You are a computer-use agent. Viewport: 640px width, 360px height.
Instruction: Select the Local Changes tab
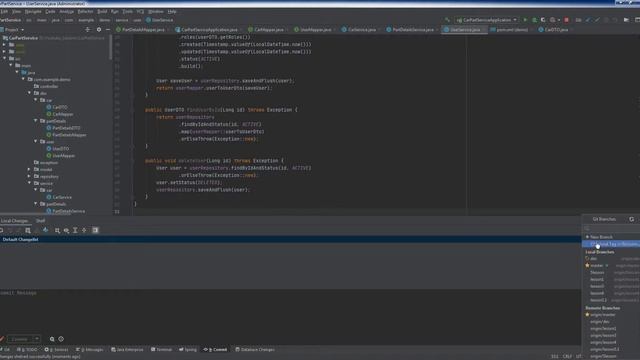pyautogui.click(x=14, y=221)
